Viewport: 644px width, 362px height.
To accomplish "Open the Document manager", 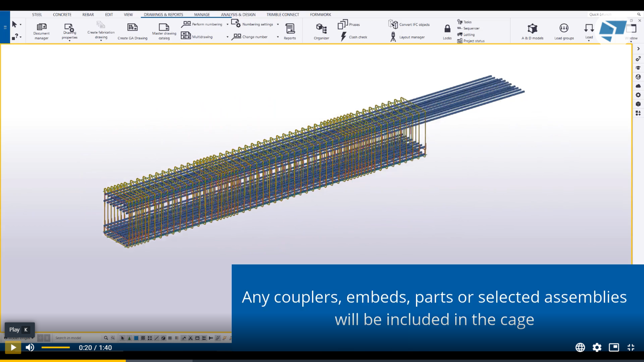I will tap(42, 31).
